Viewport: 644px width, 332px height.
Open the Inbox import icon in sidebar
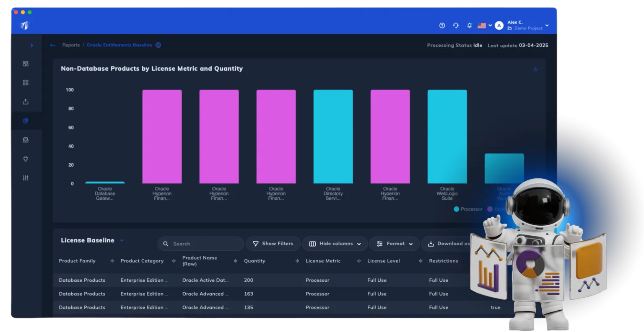(26, 139)
